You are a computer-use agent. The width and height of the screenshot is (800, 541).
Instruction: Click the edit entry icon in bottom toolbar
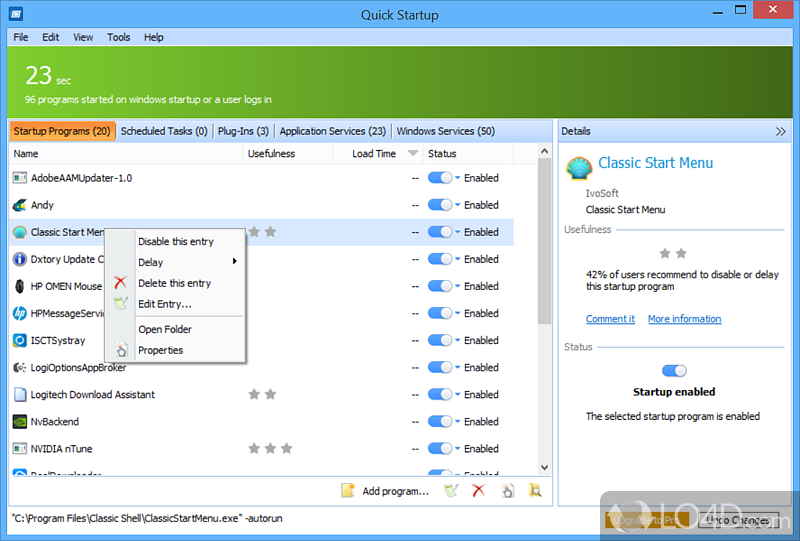[451, 491]
